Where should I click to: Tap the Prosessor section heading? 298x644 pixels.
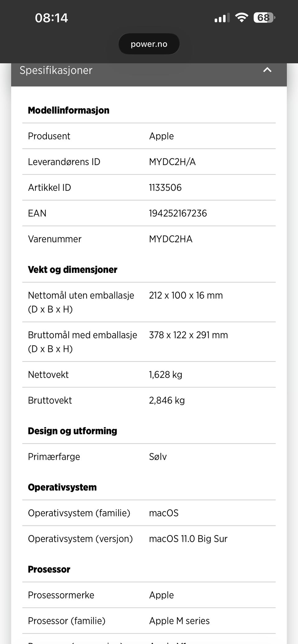tap(49, 569)
